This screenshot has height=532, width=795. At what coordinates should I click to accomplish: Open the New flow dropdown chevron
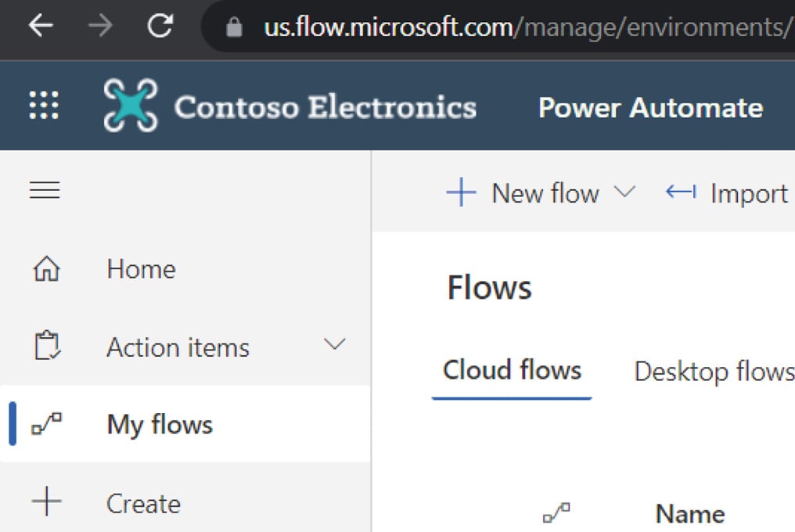click(x=624, y=192)
